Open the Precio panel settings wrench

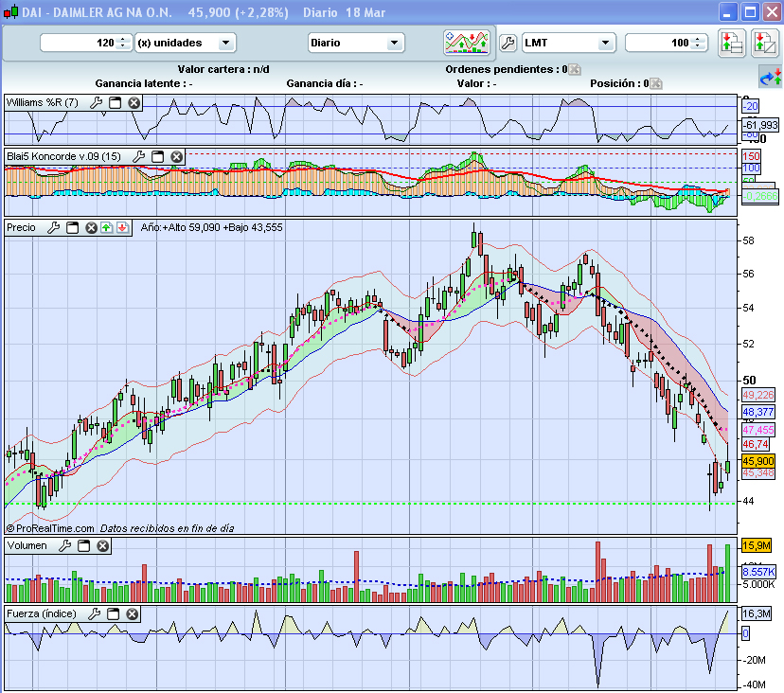point(54,227)
